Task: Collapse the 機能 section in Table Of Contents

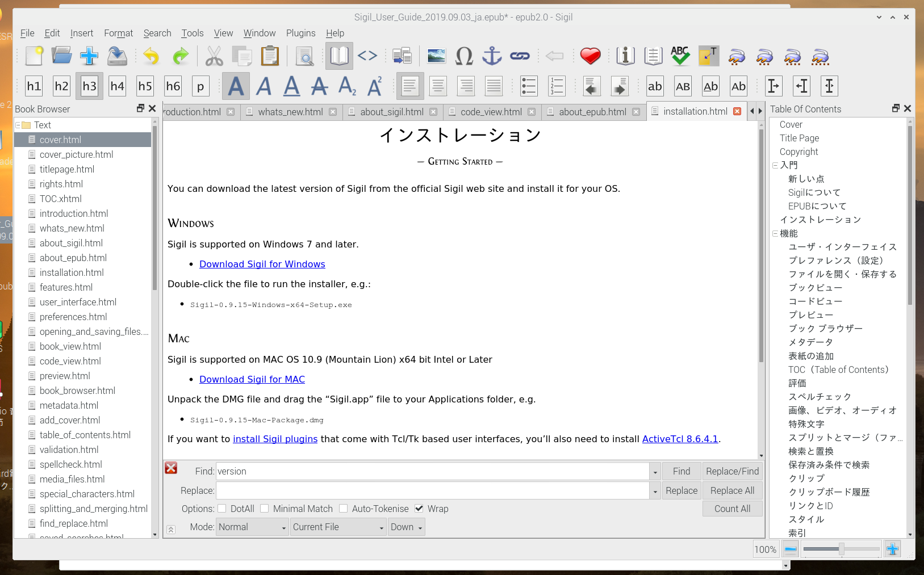Action: pos(775,233)
